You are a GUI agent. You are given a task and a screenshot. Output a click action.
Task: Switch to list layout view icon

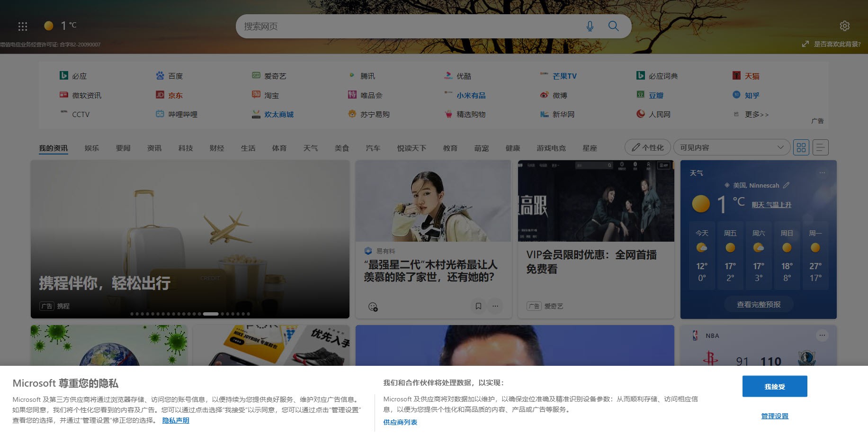pos(821,147)
